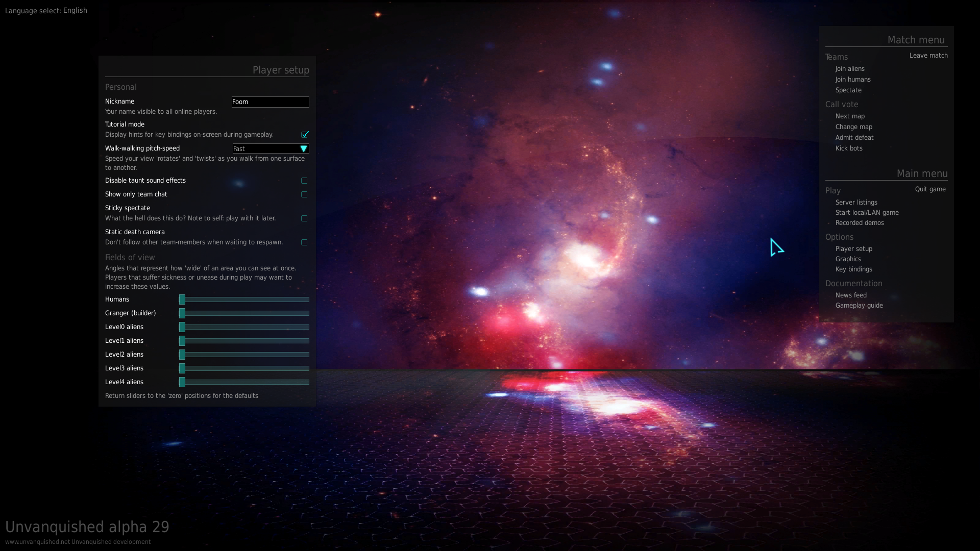Toggle the Tutorial mode checkbox
This screenshot has height=551, width=980.
coord(305,135)
